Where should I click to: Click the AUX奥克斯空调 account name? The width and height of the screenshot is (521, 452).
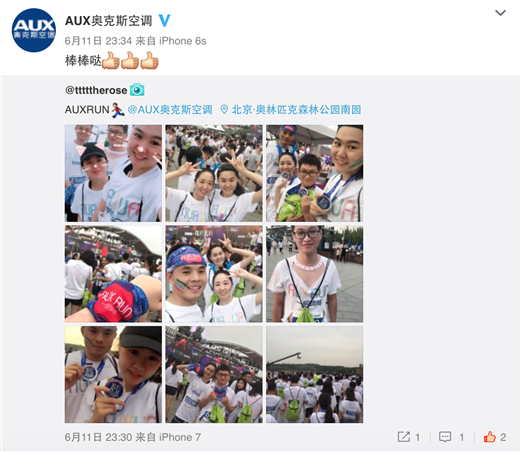[x=109, y=21]
